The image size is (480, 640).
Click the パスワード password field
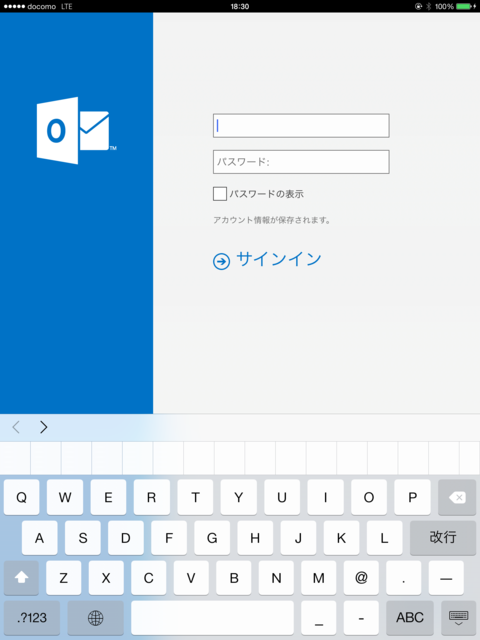click(x=301, y=162)
